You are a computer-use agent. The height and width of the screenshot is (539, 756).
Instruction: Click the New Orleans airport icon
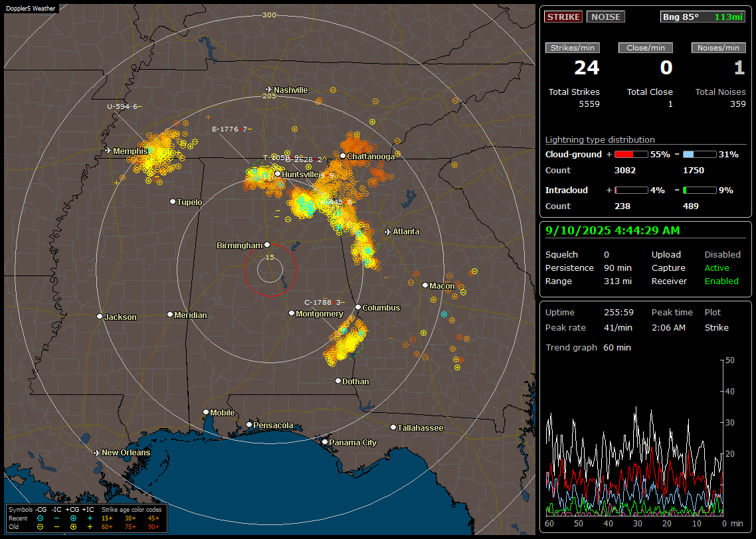click(x=97, y=453)
